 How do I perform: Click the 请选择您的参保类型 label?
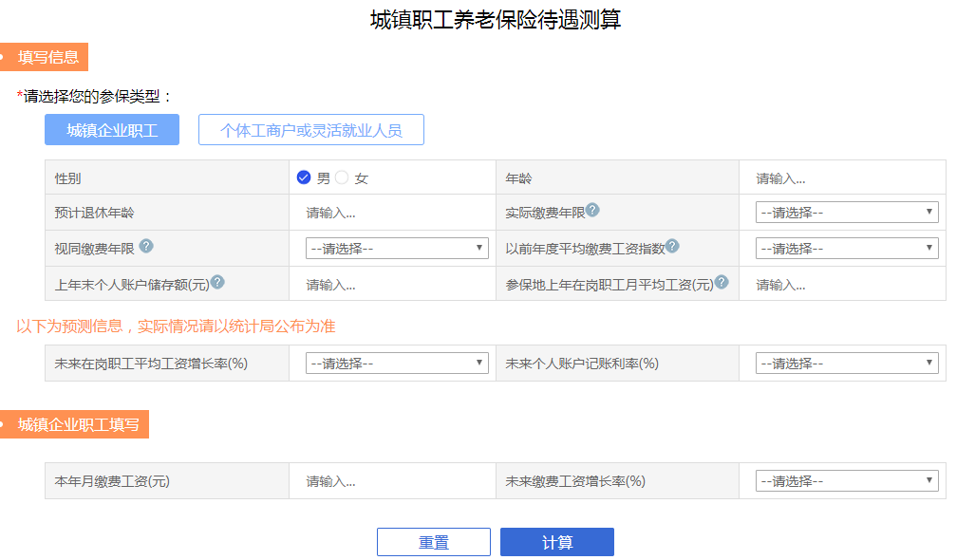point(94,96)
